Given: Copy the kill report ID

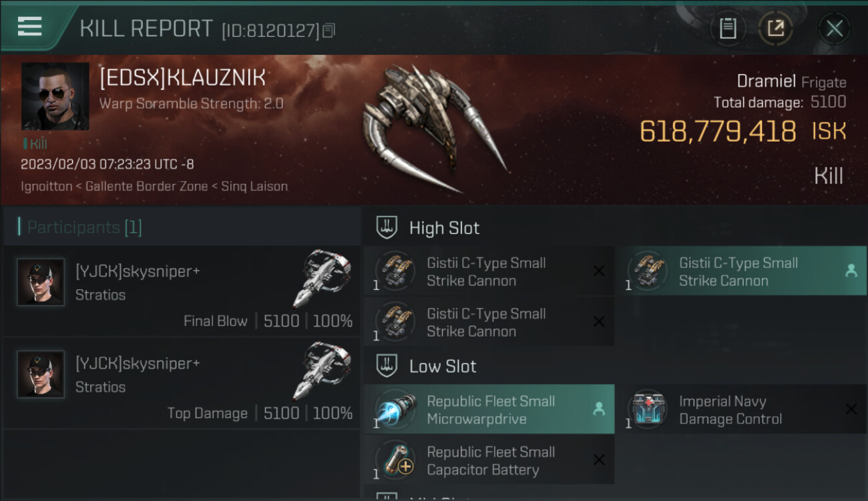Looking at the screenshot, I should (x=328, y=31).
